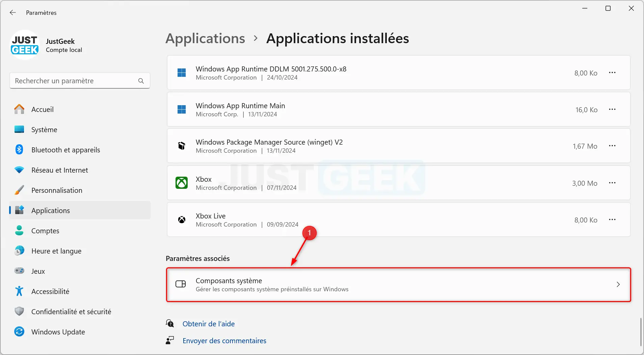Open Comptes settings section
Image resolution: width=644 pixels, height=355 pixels.
tap(80, 231)
